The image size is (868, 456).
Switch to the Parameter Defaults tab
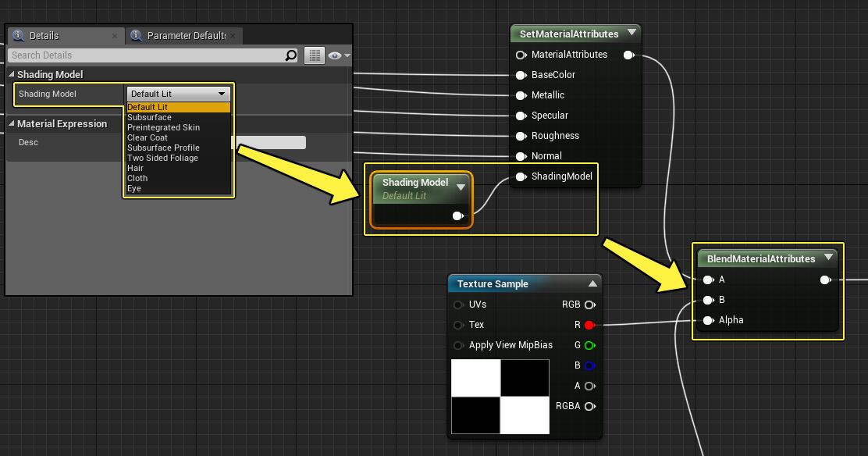tap(184, 35)
